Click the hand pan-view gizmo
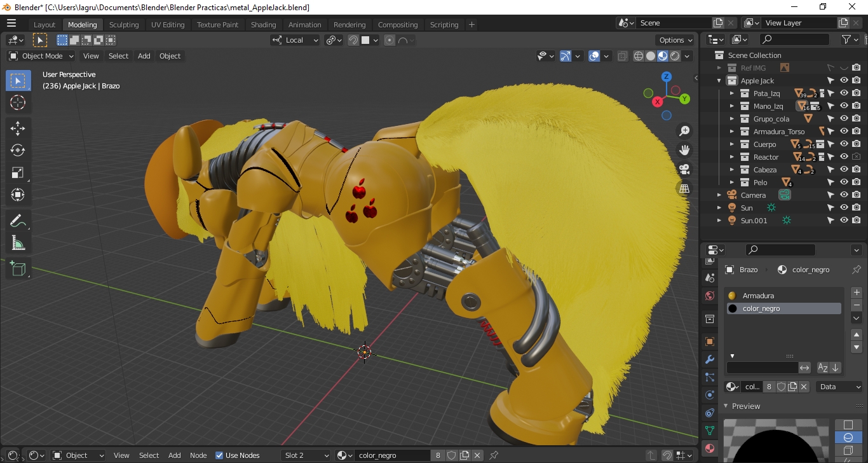 point(684,150)
